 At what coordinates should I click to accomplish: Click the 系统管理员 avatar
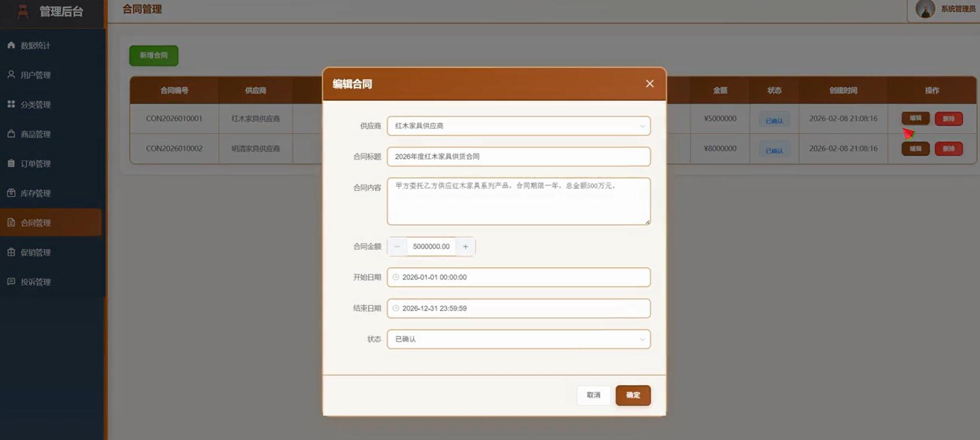pos(925,9)
